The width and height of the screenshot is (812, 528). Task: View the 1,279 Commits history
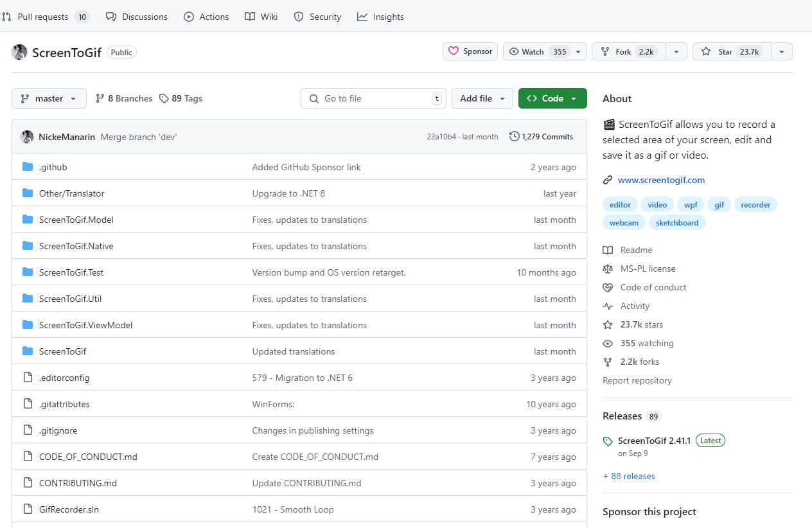coord(541,137)
